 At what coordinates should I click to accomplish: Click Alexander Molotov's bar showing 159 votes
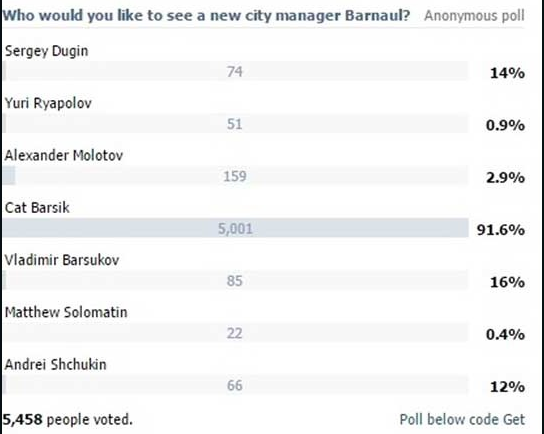pos(236,176)
